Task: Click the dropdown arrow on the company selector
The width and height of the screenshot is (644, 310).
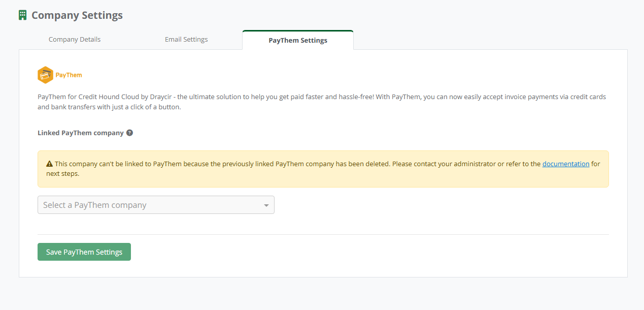Action: pyautogui.click(x=266, y=205)
